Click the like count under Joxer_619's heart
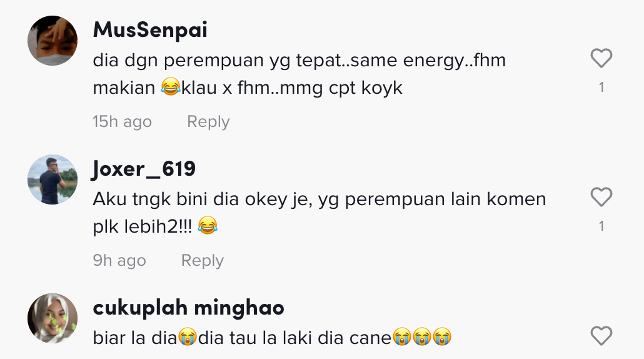The height and width of the screenshot is (359, 644). coord(601,226)
